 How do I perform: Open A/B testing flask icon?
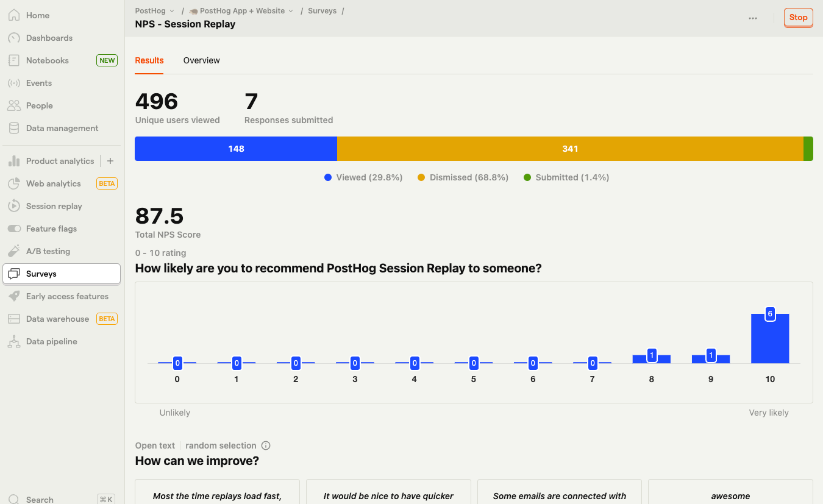click(14, 251)
